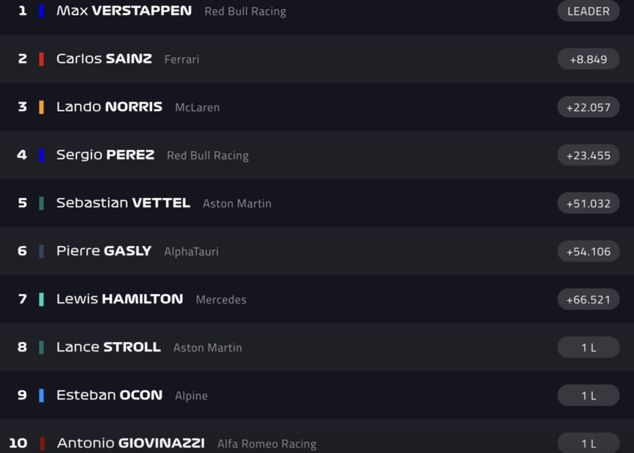Click the Alfa Romeo Racing team label
The image size is (634, 453).
[x=266, y=444]
